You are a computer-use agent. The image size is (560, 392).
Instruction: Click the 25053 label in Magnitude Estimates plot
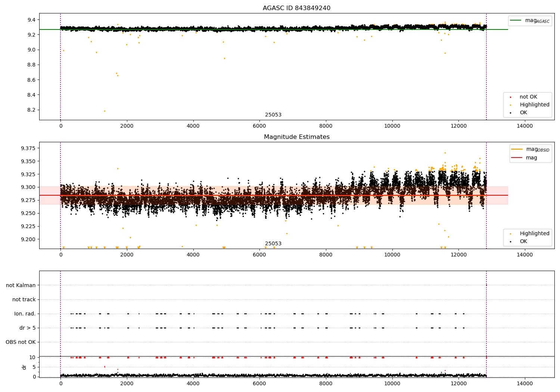tap(273, 244)
